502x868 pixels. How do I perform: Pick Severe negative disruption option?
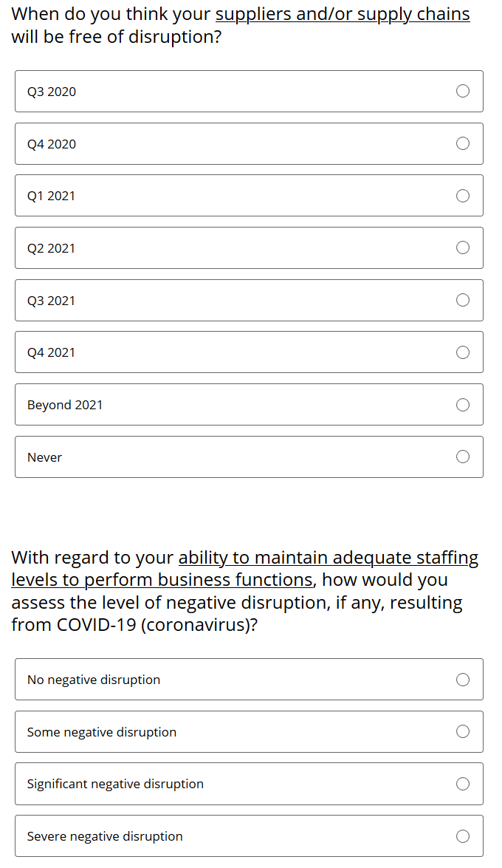pyautogui.click(x=463, y=836)
